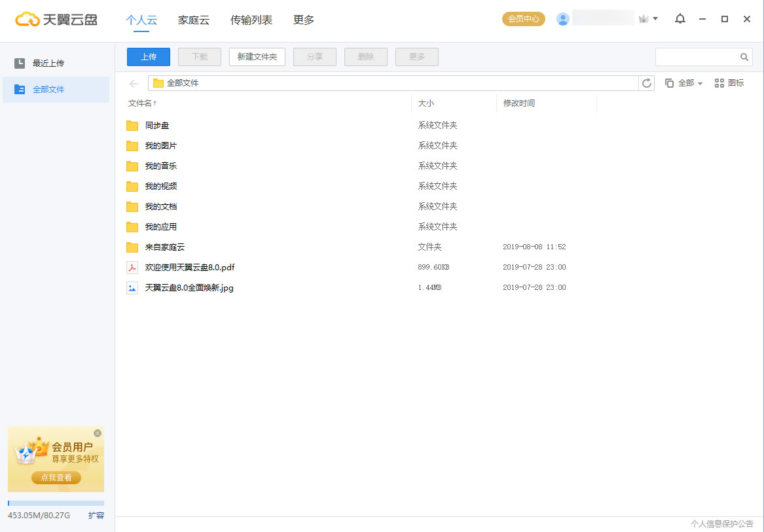Go back using the left arrow
The image size is (764, 532).
click(134, 83)
